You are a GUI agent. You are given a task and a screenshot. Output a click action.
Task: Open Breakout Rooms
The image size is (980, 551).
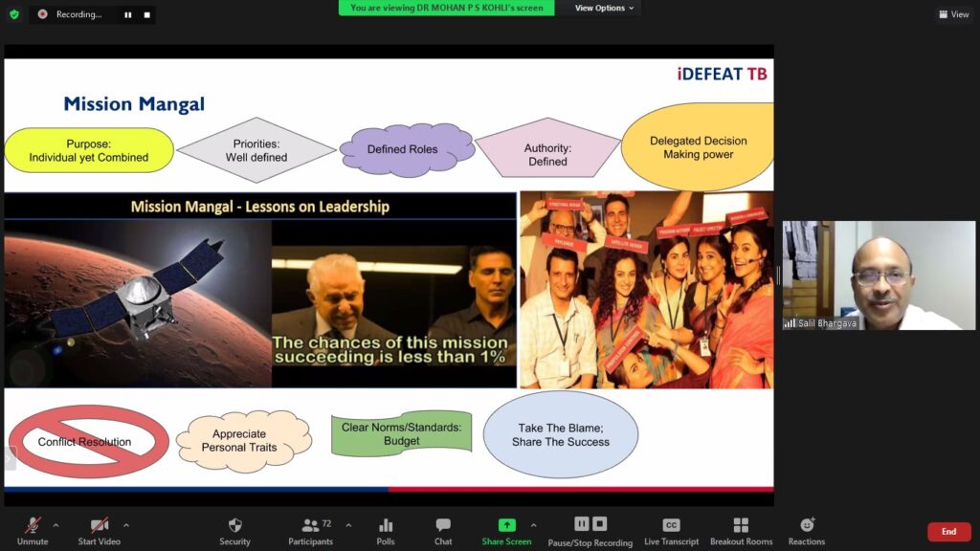coord(741,526)
